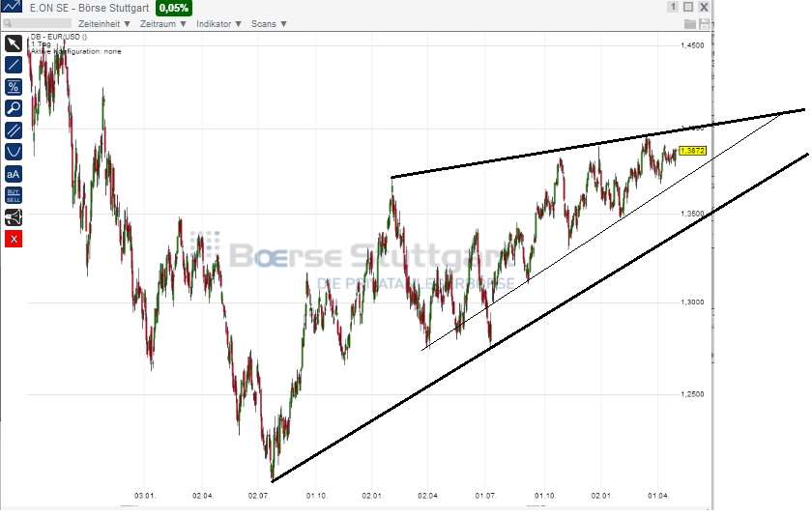This screenshot has height=517, width=812.
Task: Open the Scans dropdown
Action: (269, 24)
